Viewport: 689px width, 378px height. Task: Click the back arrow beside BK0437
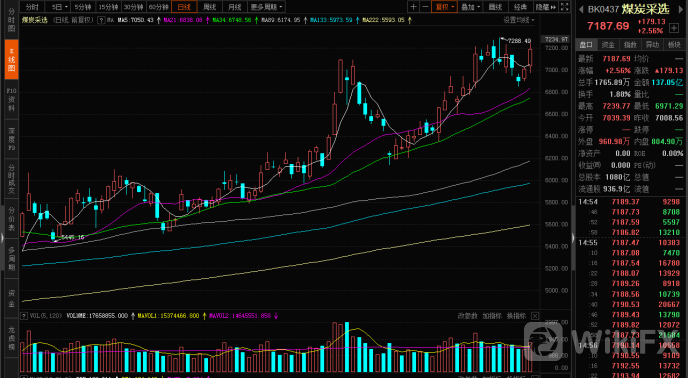pos(580,9)
